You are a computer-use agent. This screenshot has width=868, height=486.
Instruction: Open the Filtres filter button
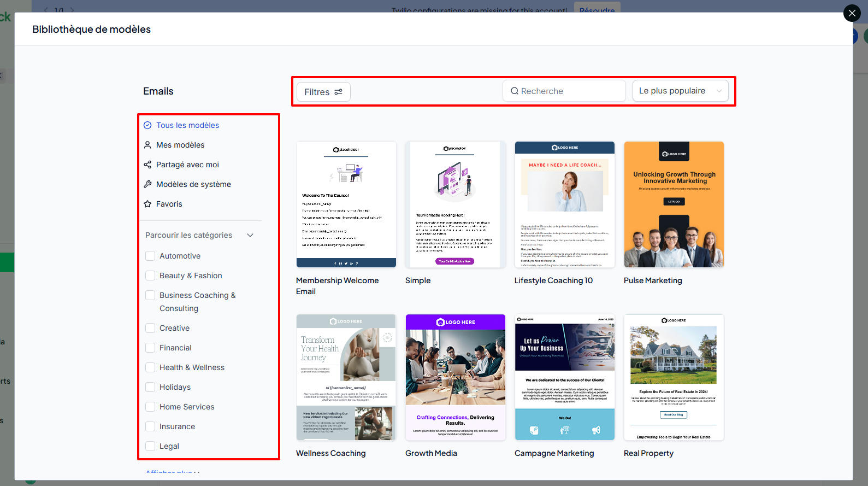coord(323,92)
